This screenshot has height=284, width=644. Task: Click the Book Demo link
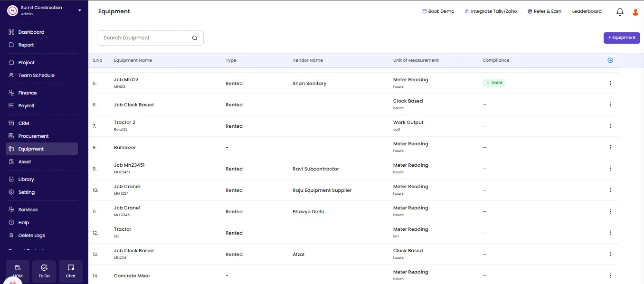click(x=438, y=11)
